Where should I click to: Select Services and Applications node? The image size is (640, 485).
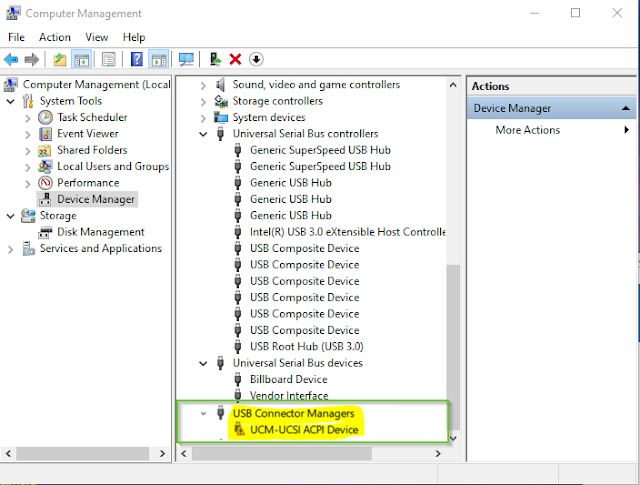coord(101,248)
